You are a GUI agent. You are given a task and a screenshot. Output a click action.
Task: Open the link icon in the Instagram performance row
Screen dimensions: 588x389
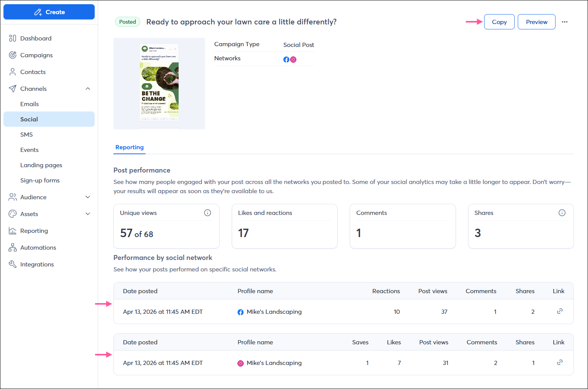(560, 362)
